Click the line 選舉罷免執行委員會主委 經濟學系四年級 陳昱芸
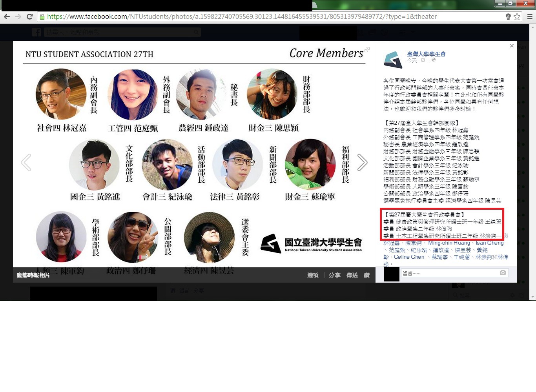 (442, 201)
